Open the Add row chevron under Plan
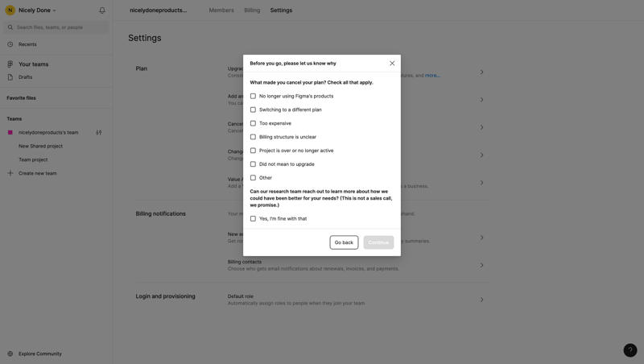This screenshot has height=364, width=644. [481, 100]
